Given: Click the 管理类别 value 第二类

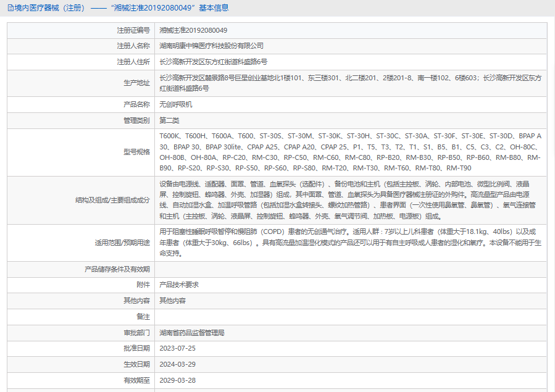Looking at the screenshot, I should tap(169, 120).
